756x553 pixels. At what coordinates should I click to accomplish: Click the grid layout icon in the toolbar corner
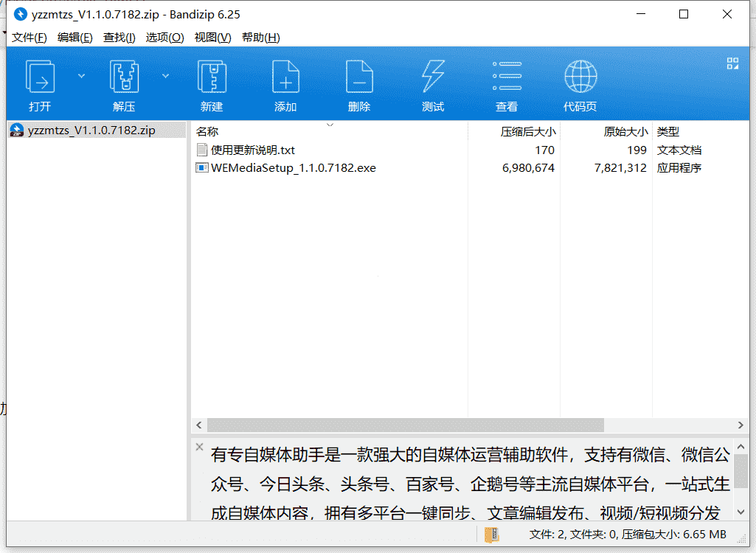[732, 63]
